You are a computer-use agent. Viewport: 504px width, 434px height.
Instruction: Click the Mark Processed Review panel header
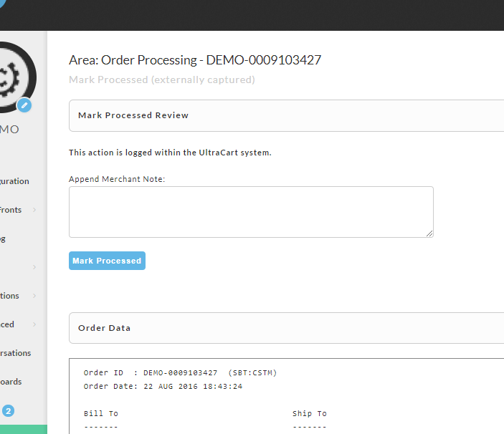[x=286, y=115]
